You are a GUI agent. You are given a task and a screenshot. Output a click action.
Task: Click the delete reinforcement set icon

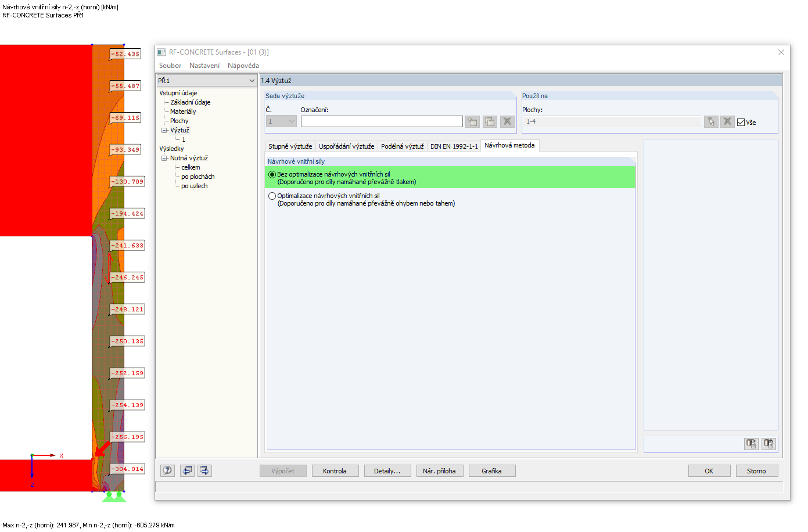click(507, 121)
